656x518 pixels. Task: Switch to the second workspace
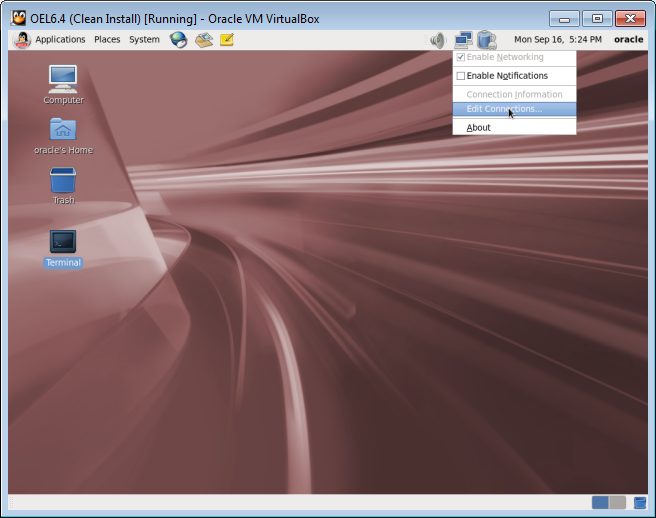[x=618, y=502]
